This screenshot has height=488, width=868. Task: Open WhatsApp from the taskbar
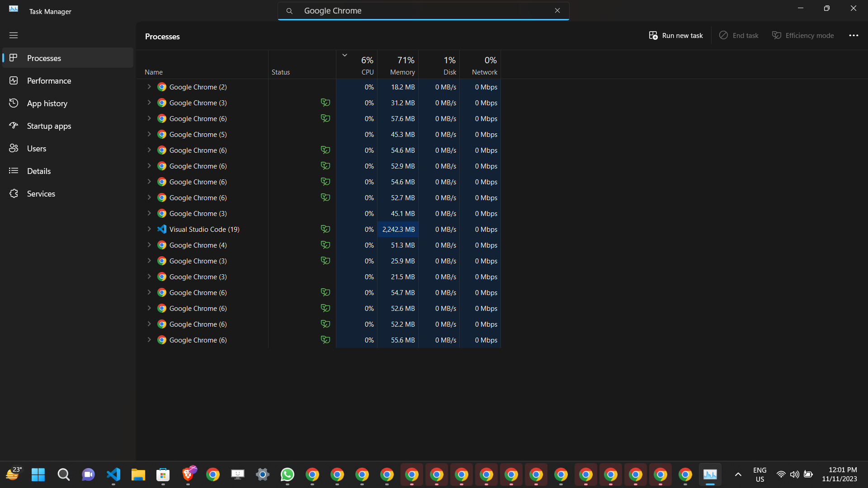(288, 475)
